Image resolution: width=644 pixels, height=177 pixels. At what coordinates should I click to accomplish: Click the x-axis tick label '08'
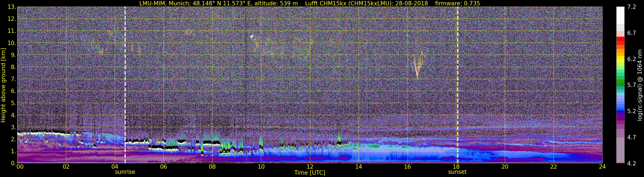click(x=212, y=167)
